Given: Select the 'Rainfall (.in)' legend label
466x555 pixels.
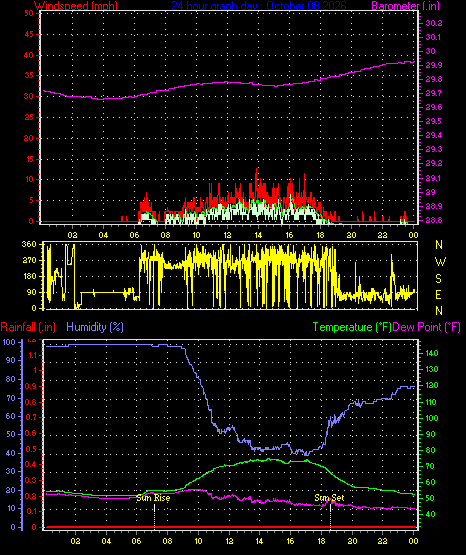Looking at the screenshot, I should coord(28,327).
